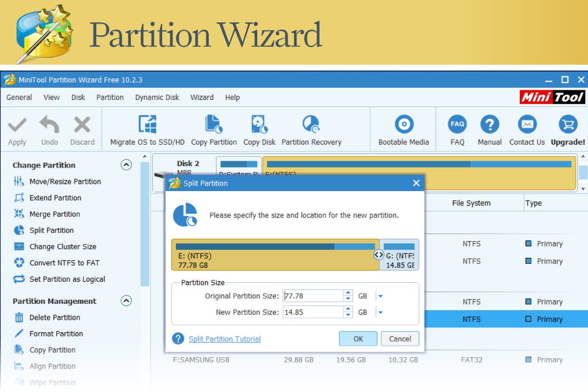
Task: Adjust Original Partition Size spinner arrows
Action: click(348, 296)
